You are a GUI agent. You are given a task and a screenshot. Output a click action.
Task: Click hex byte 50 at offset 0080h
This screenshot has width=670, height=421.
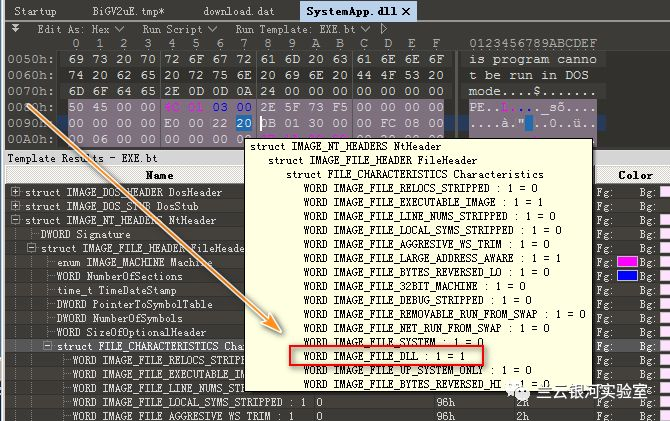click(76, 107)
